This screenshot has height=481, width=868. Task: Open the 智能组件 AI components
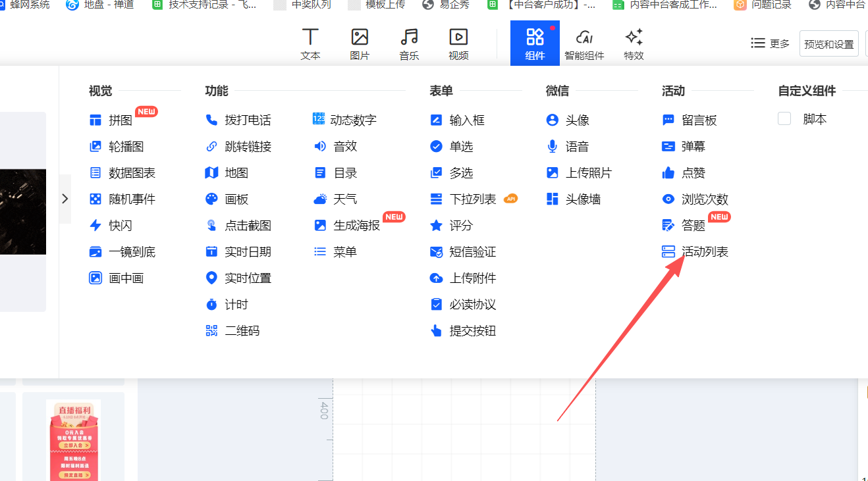click(x=584, y=44)
